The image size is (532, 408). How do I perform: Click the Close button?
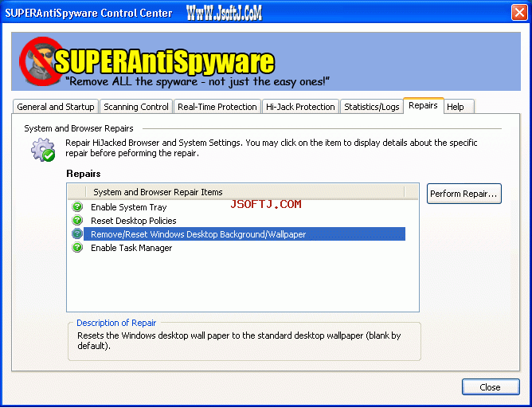(x=491, y=387)
